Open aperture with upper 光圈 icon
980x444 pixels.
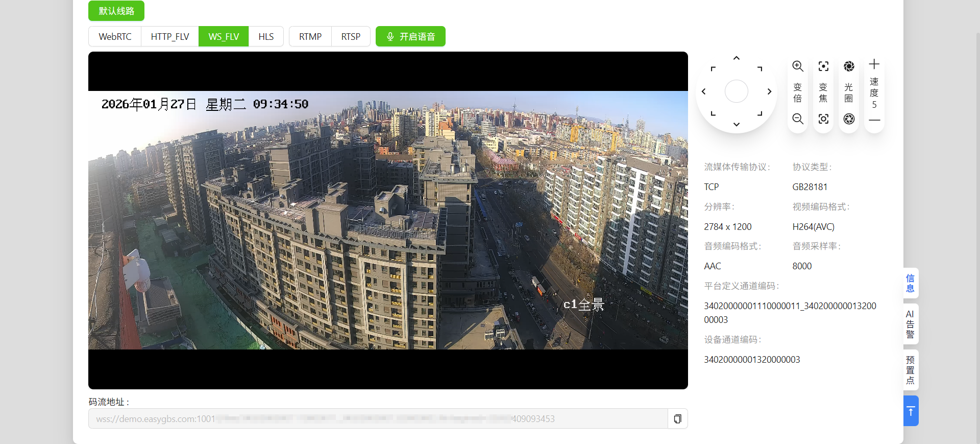pos(849,66)
